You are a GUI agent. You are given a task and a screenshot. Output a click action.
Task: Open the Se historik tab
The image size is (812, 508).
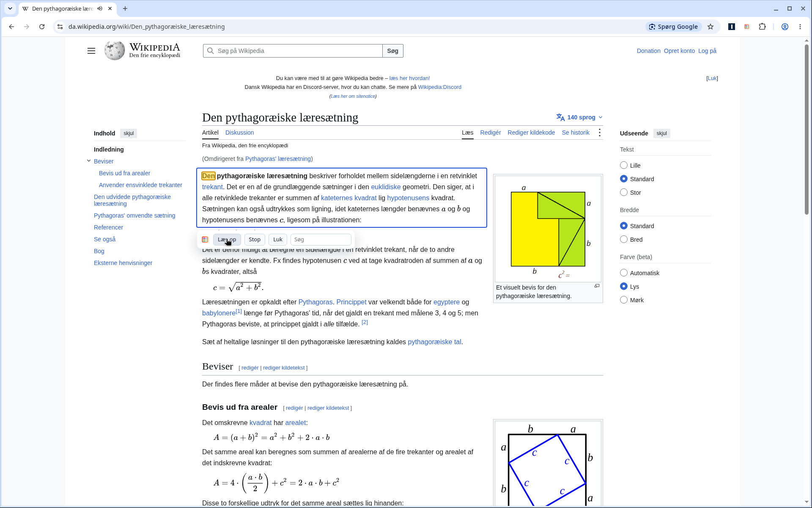click(576, 133)
